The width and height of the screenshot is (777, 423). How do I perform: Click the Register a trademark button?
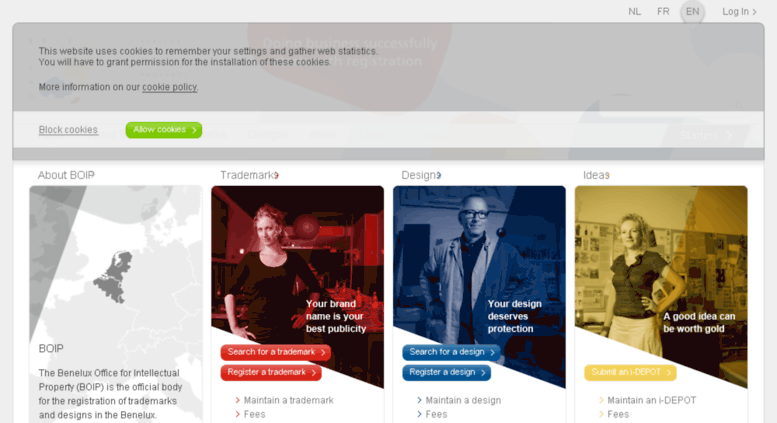point(271,372)
